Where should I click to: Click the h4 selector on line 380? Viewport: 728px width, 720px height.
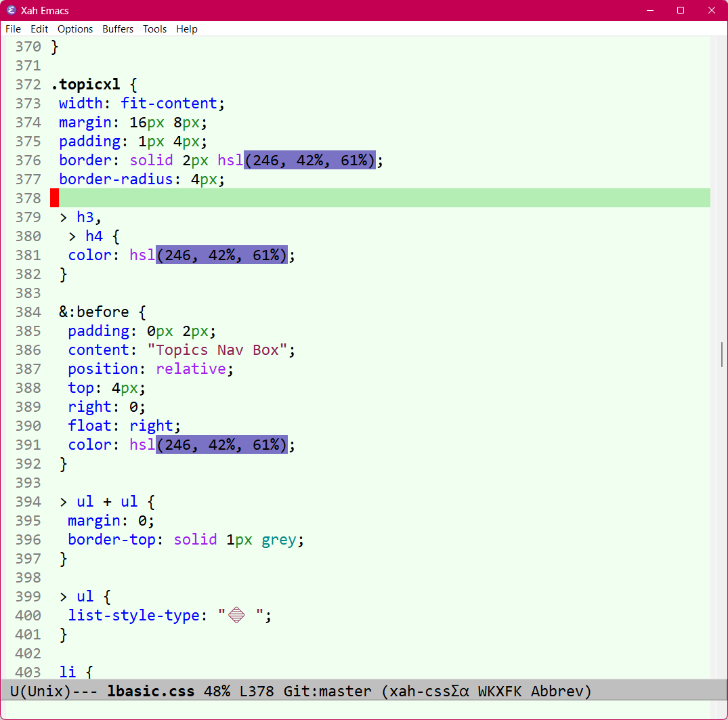[94, 236]
